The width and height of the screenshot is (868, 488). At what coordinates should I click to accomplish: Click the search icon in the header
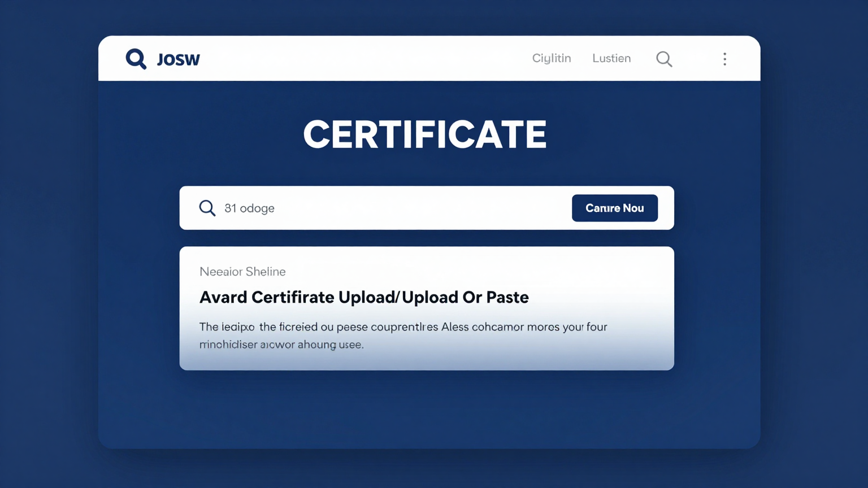click(x=664, y=59)
